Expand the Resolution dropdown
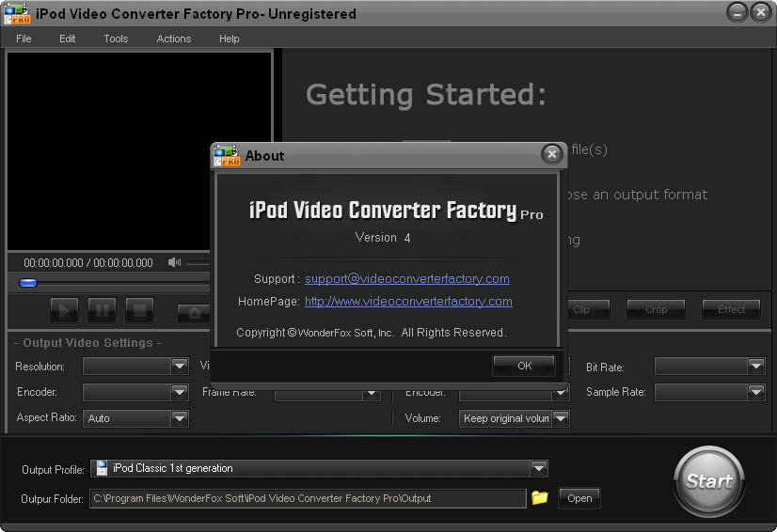Image resolution: width=777 pixels, height=532 pixels. (180, 366)
